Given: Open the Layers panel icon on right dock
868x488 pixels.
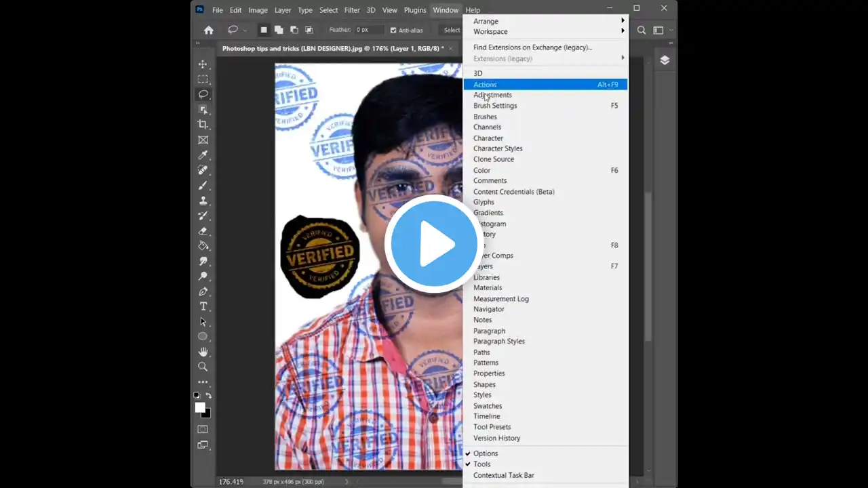Looking at the screenshot, I should pos(665,60).
